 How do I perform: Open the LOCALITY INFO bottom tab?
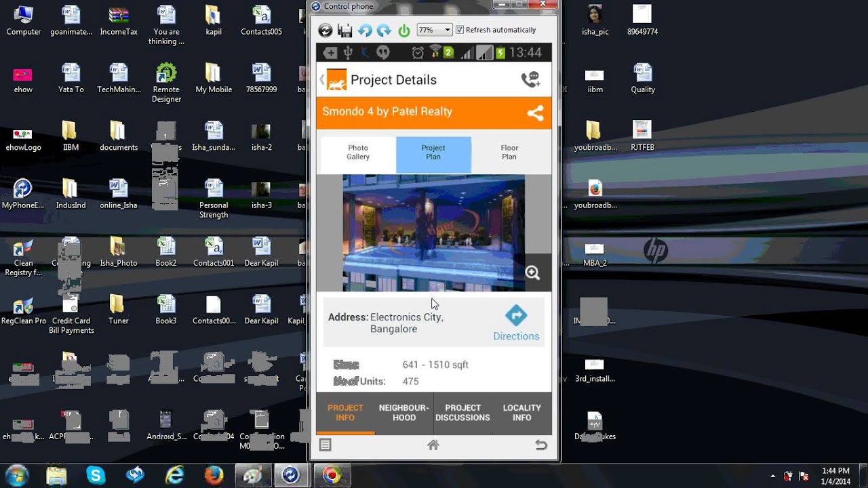coord(521,413)
